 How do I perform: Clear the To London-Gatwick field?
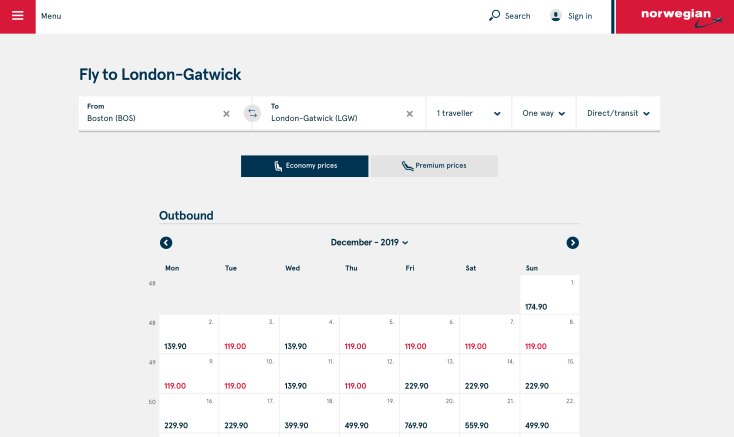click(x=409, y=114)
